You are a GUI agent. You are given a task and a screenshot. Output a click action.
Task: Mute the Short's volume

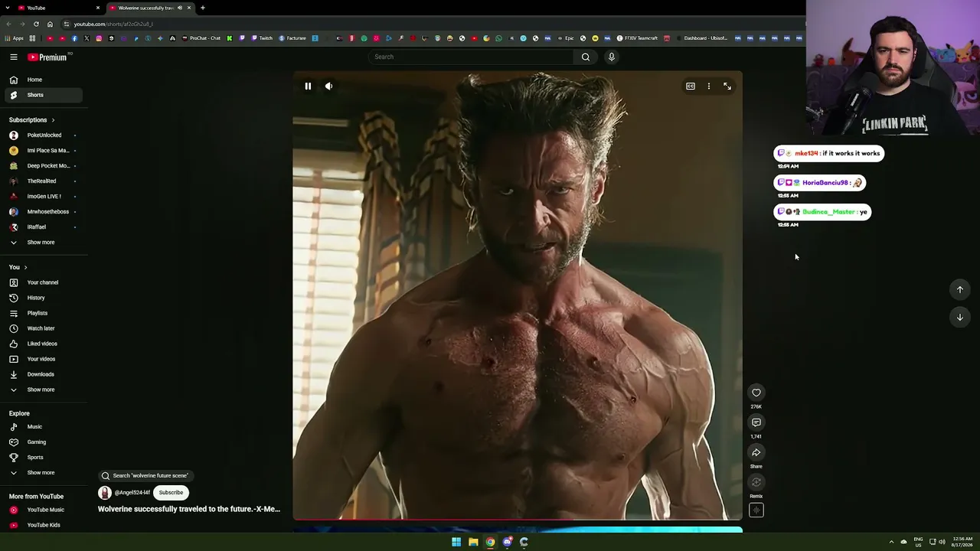[328, 86]
